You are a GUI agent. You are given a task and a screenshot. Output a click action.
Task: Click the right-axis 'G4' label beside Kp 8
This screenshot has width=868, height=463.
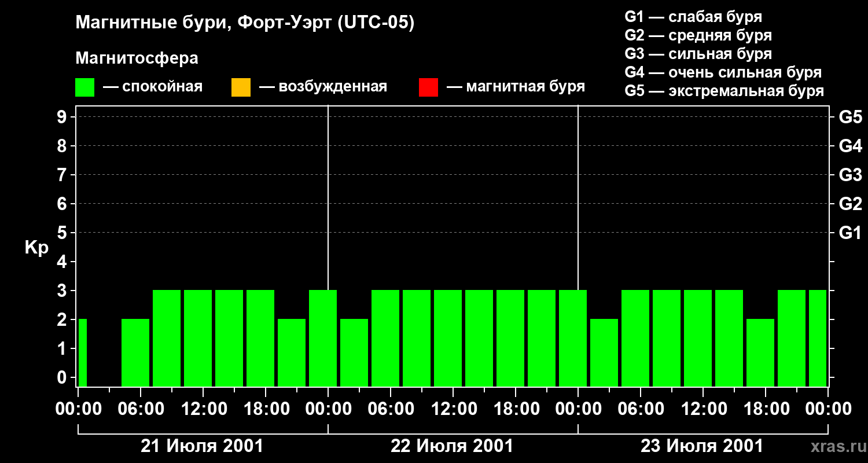click(851, 146)
